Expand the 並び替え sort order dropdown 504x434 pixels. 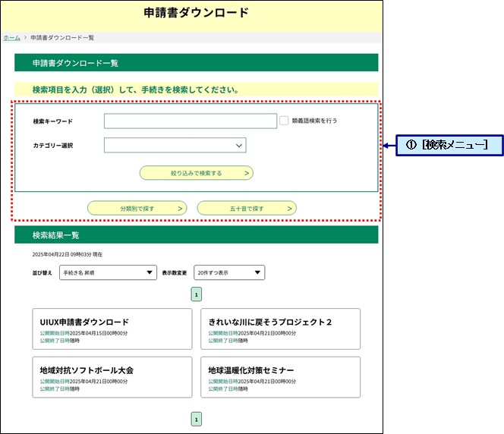pyautogui.click(x=108, y=272)
